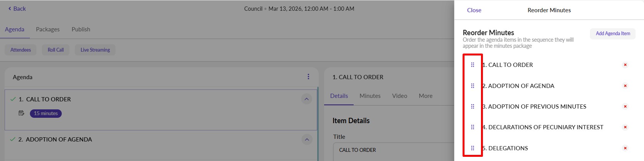Open the Minutes tab for item
This screenshot has height=161, width=644.
click(x=370, y=96)
